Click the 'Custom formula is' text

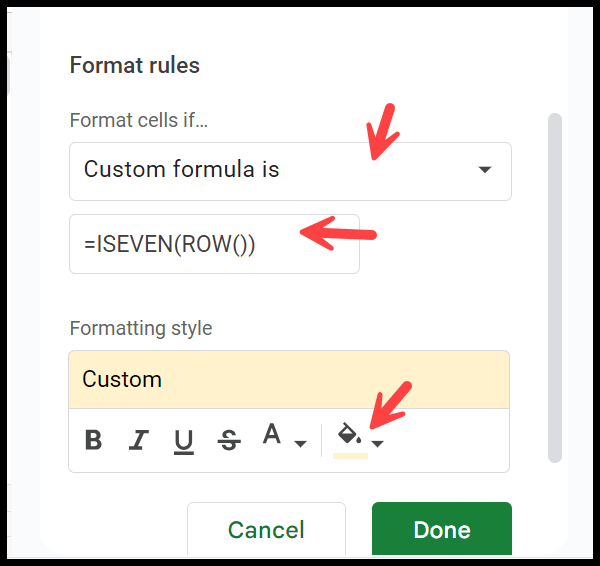click(182, 170)
